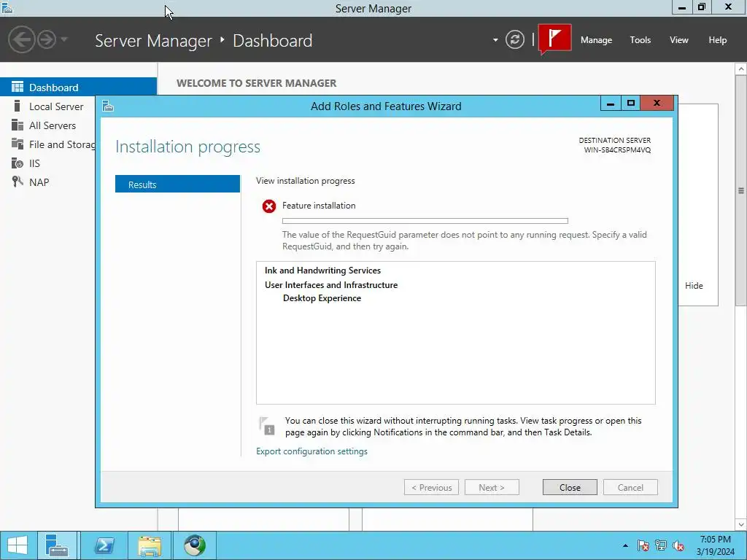747x560 pixels.
Task: Click the Local Server icon
Action: pyautogui.click(x=18, y=106)
